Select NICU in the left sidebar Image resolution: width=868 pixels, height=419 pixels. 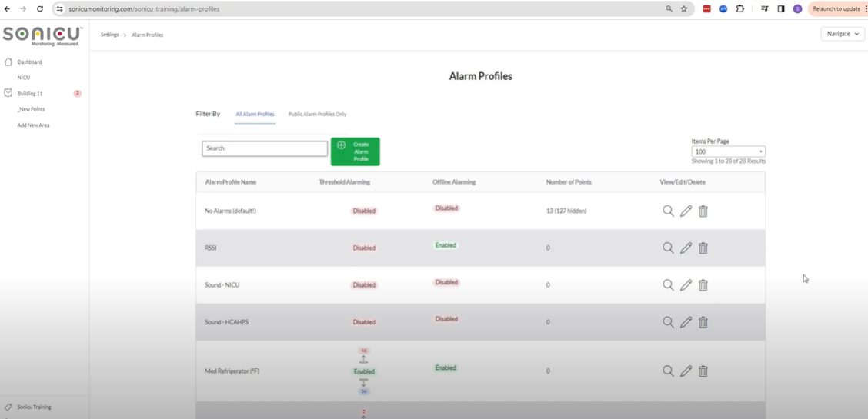pos(24,78)
